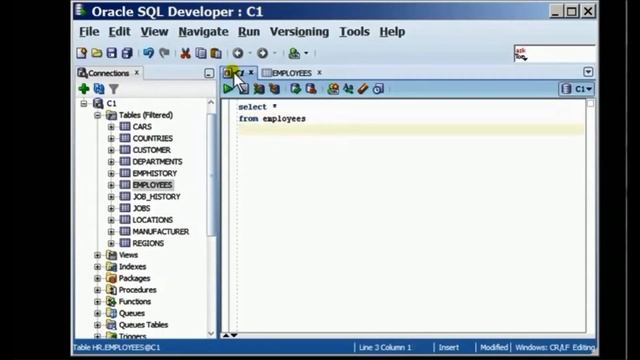This screenshot has height=360, width=640.
Task: Refresh the Connections tree
Action: (99, 89)
